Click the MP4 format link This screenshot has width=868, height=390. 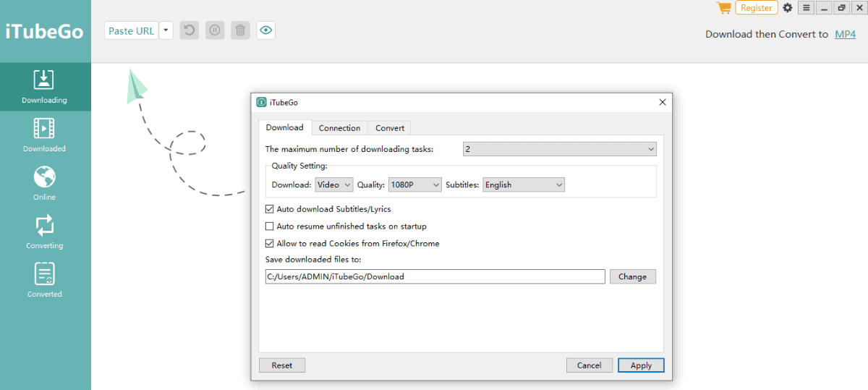845,34
